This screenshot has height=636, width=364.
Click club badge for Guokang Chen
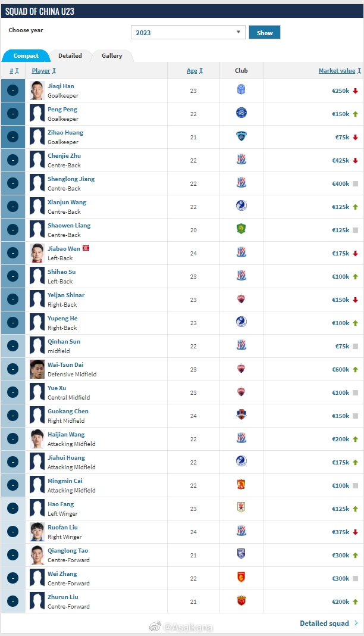[241, 414]
